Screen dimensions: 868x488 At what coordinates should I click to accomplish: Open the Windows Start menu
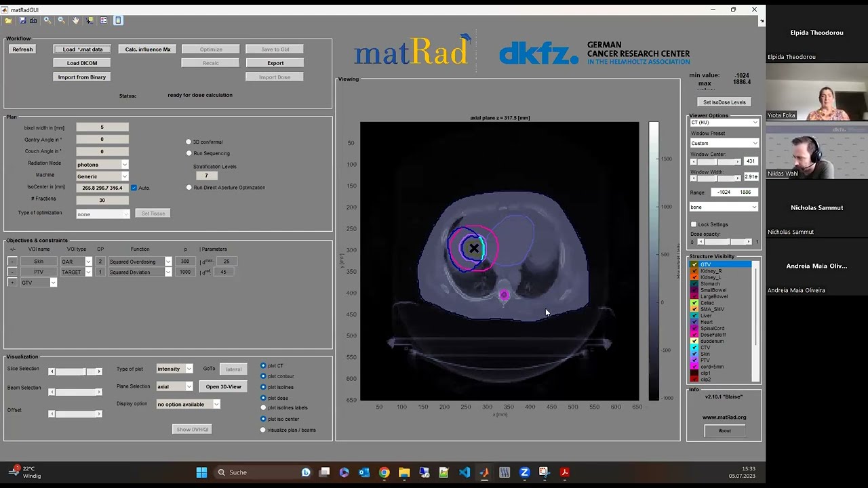tap(201, 472)
